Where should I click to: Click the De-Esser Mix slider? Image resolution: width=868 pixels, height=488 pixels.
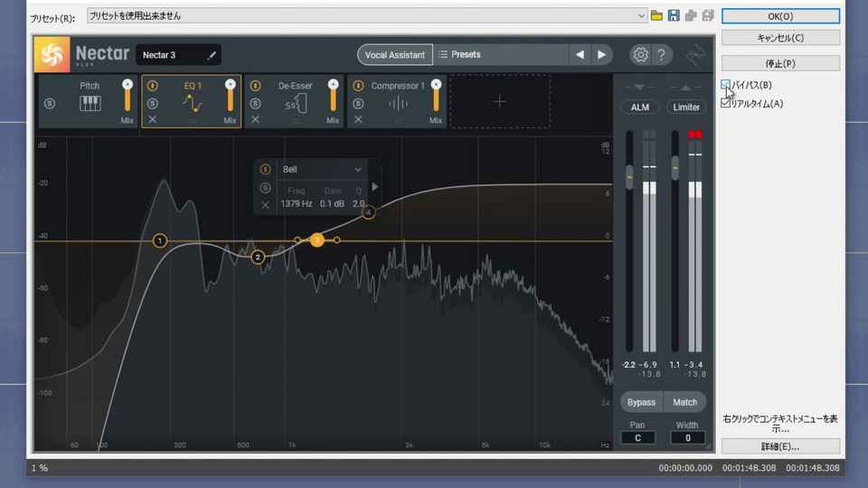(333, 97)
